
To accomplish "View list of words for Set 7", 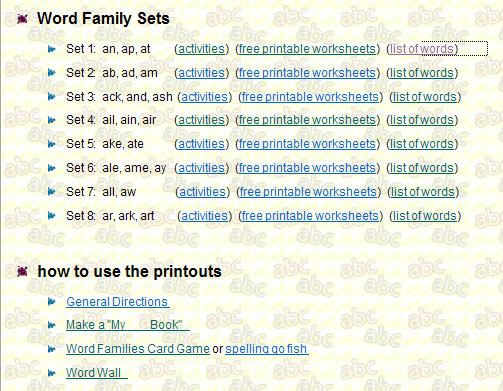I will coord(423,192).
